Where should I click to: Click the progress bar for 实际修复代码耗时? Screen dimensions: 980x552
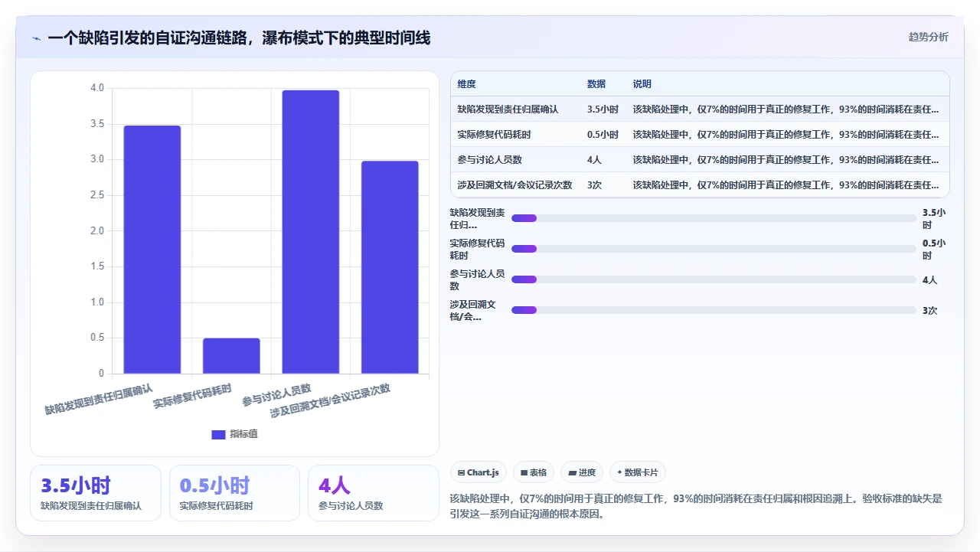coord(714,249)
